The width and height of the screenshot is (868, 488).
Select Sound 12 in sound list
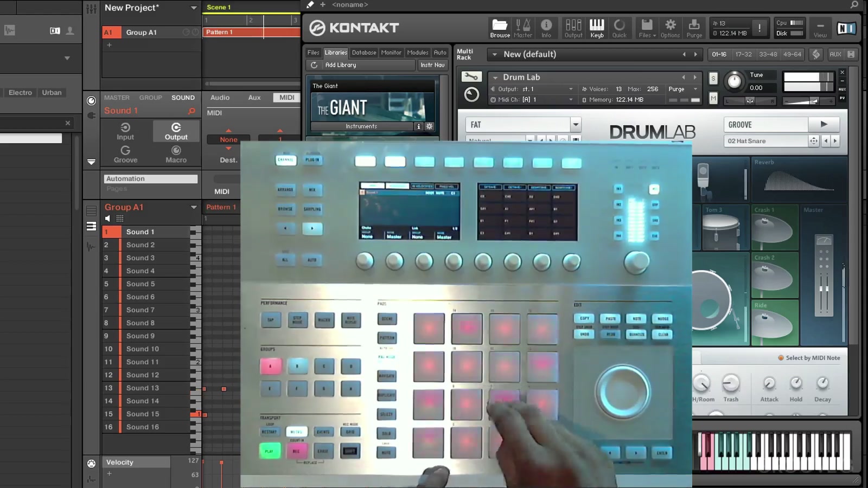146,375
